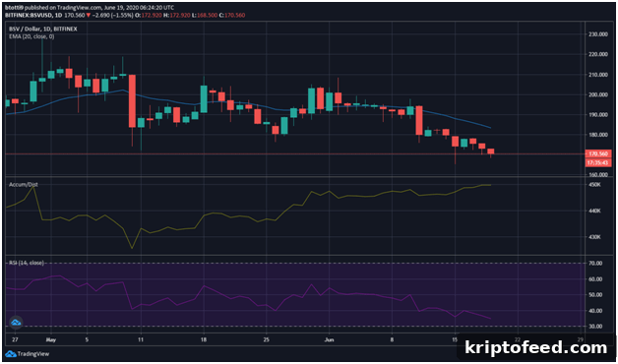Click the 160.000 price axis label
618x364 pixels.
point(598,174)
